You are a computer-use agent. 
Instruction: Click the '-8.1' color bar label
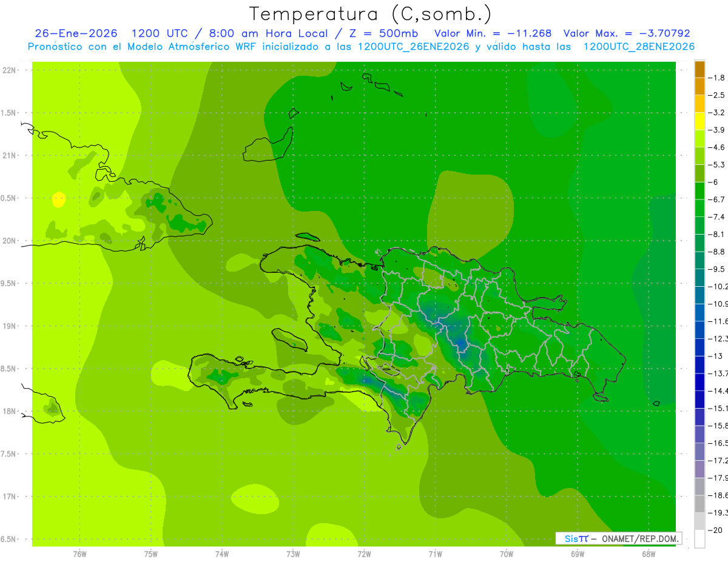(x=717, y=234)
